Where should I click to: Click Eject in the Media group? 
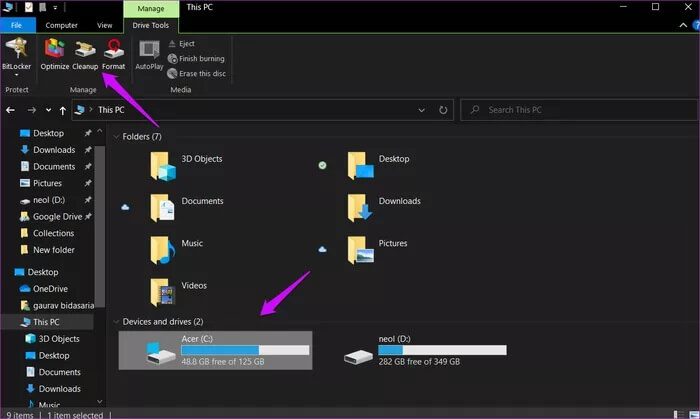click(182, 43)
